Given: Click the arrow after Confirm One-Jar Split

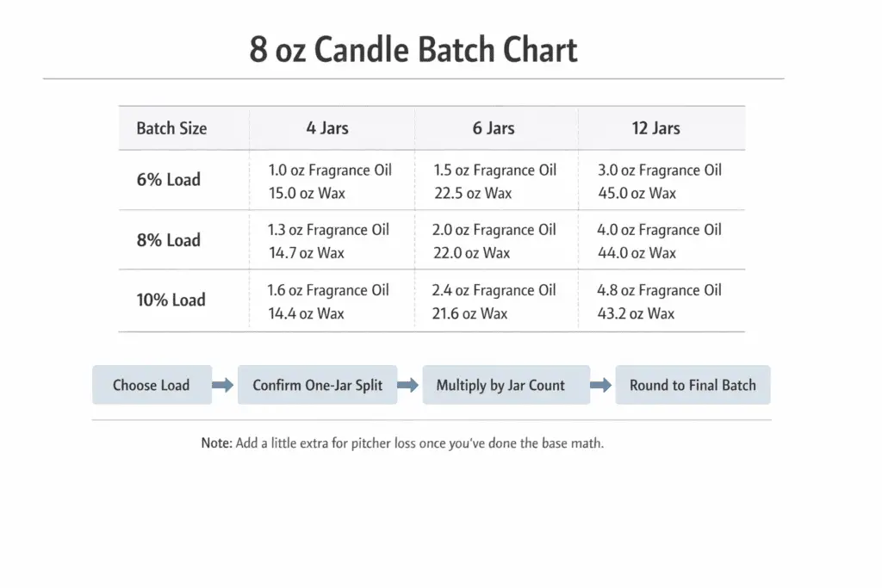Looking at the screenshot, I should point(409,386).
